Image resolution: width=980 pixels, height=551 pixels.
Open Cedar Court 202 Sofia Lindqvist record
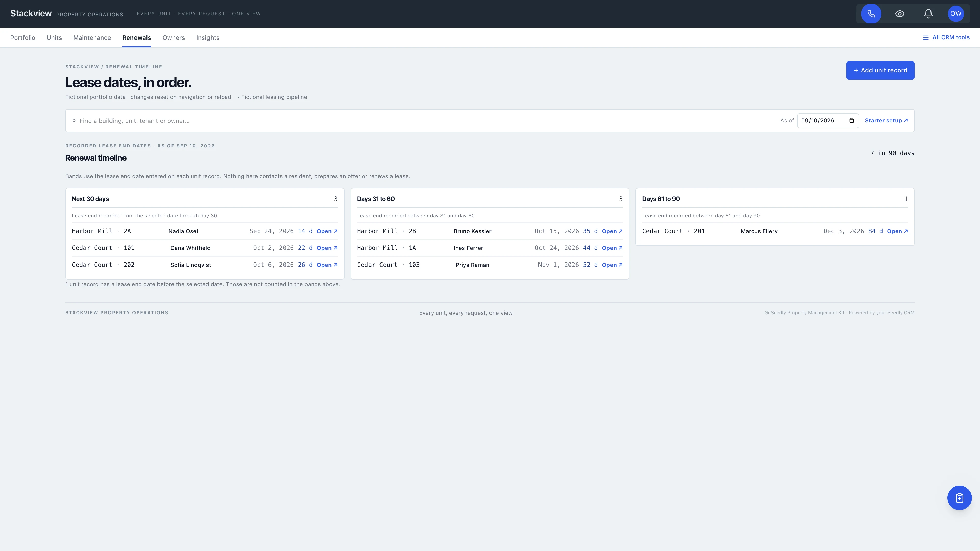327,265
